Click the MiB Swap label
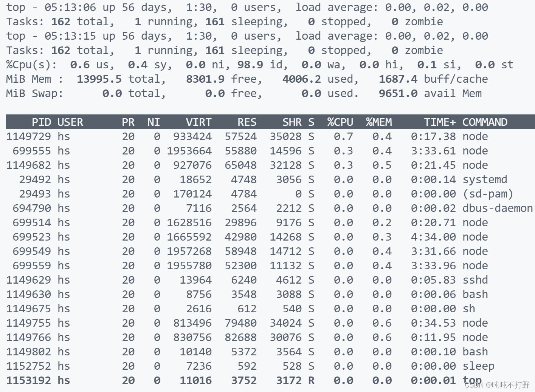The image size is (535, 392). tap(35, 93)
